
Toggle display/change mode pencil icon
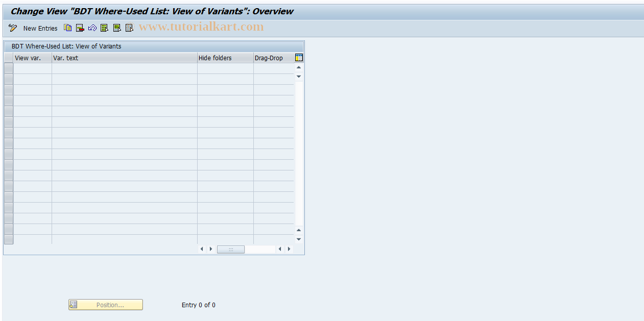click(13, 28)
